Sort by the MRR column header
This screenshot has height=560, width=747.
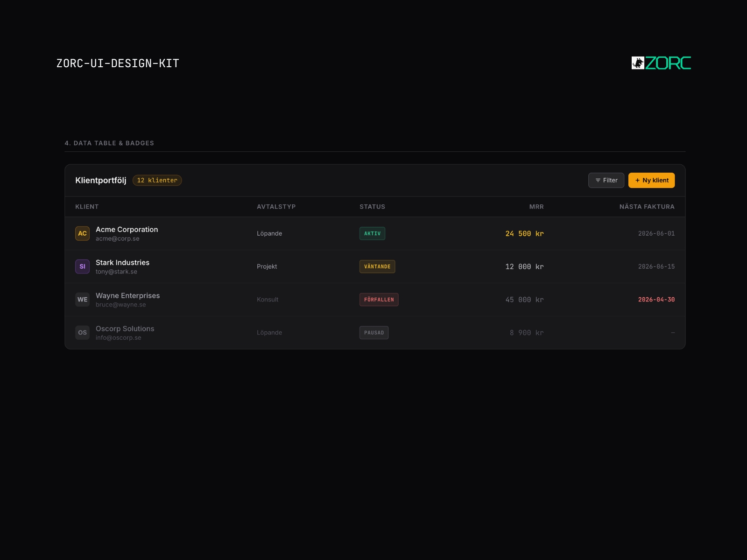tap(536, 207)
